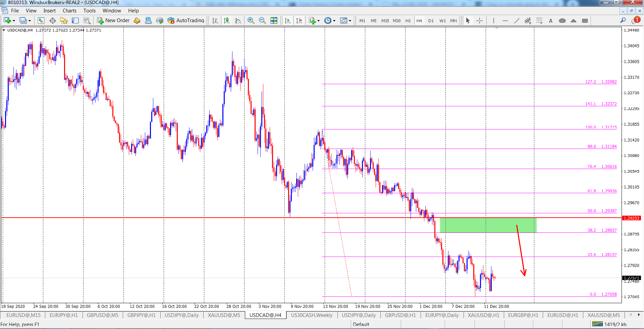
Task: Switch timeframe to D1
Action: coord(431,20)
